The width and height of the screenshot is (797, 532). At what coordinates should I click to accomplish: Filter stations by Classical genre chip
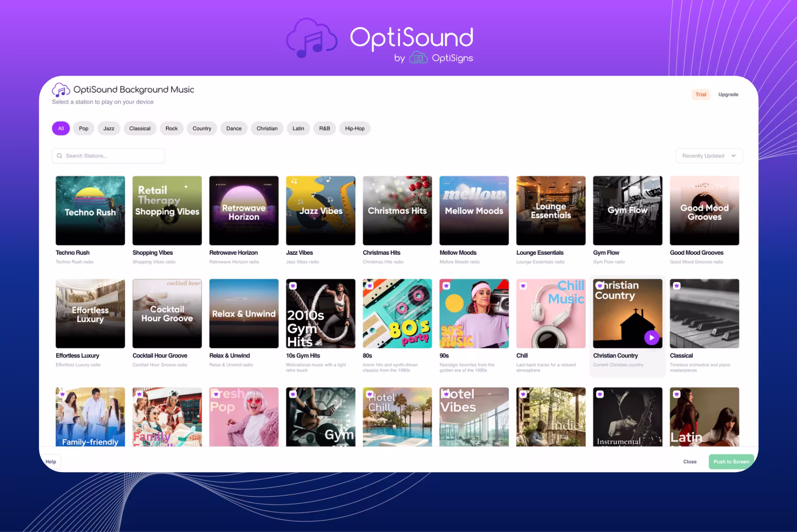(140, 128)
